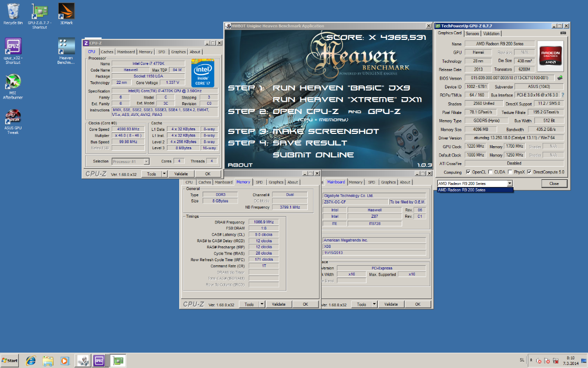Click Submit Online in Heaven Benchmark
This screenshot has width=588, height=368.
pos(313,155)
